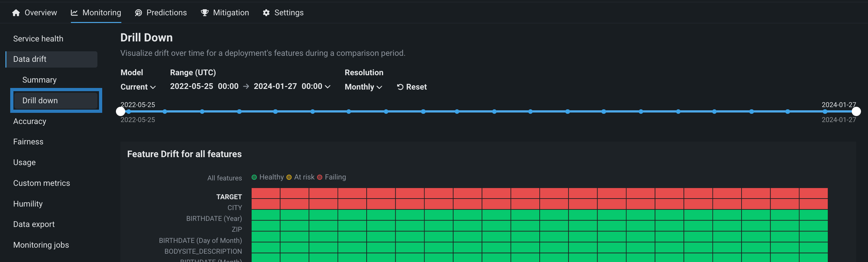This screenshot has width=868, height=262.
Task: Toggle the Healthy legend indicator
Action: [255, 177]
